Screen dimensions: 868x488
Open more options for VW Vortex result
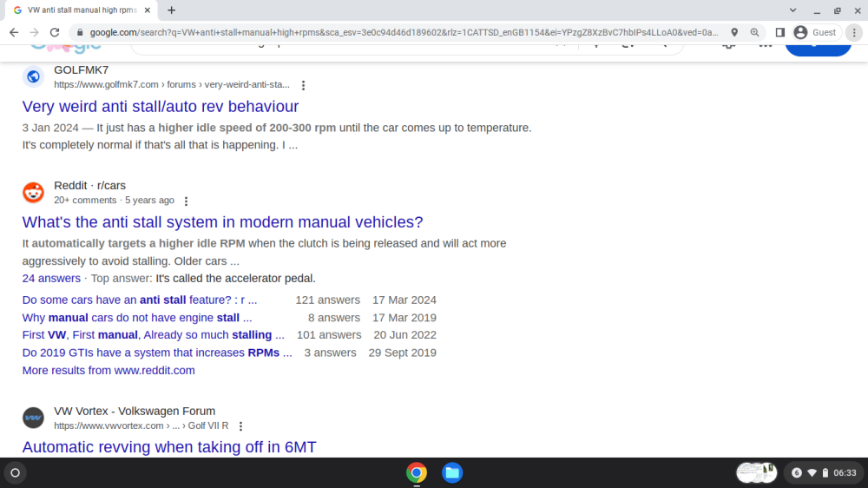[x=240, y=426]
